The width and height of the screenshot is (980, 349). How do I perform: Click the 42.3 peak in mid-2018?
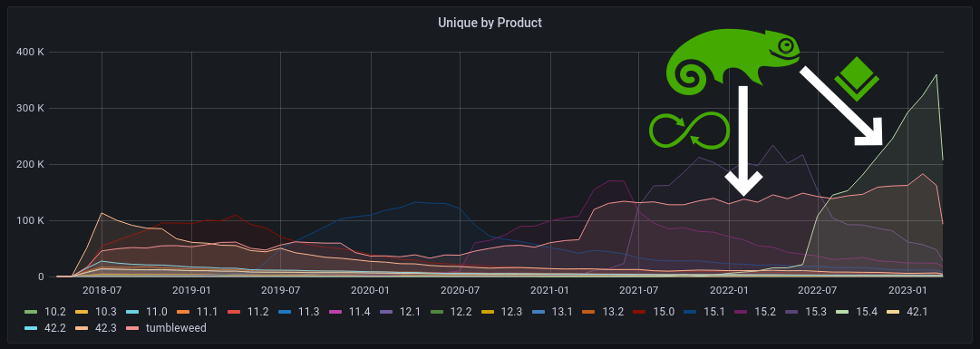coord(102,213)
